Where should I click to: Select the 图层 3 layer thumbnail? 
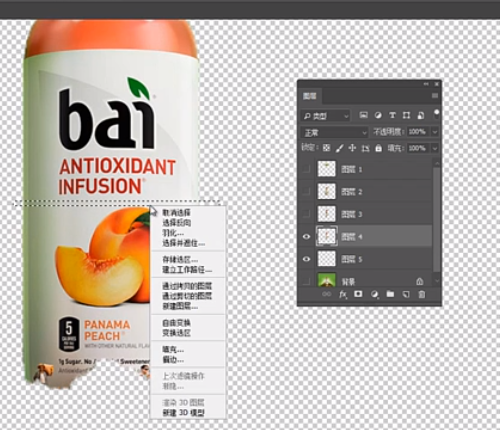point(327,214)
